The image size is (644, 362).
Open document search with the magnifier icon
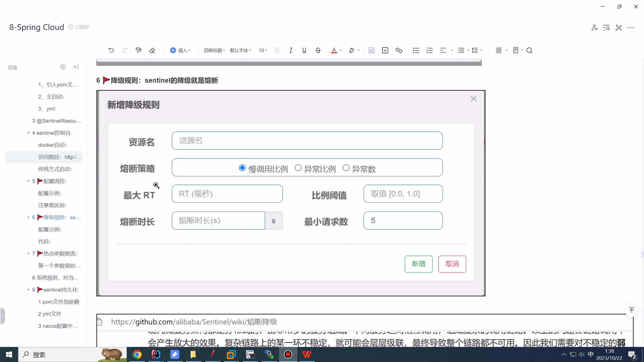(x=529, y=51)
